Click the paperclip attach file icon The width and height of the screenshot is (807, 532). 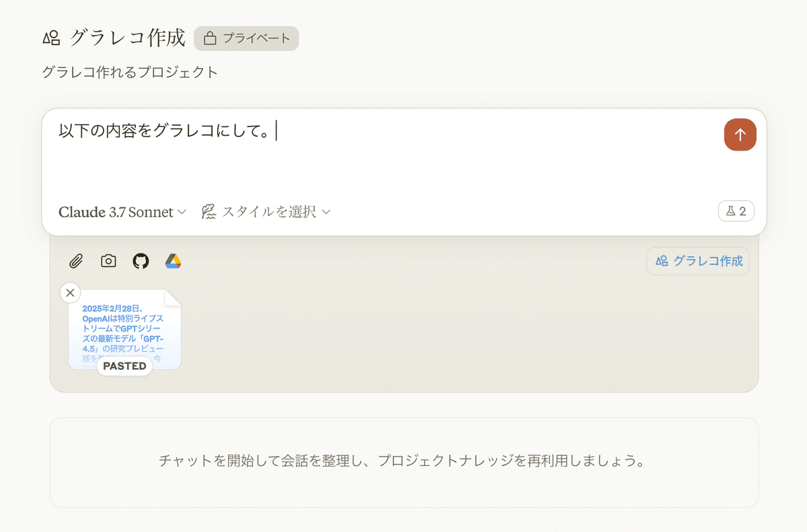pos(76,261)
